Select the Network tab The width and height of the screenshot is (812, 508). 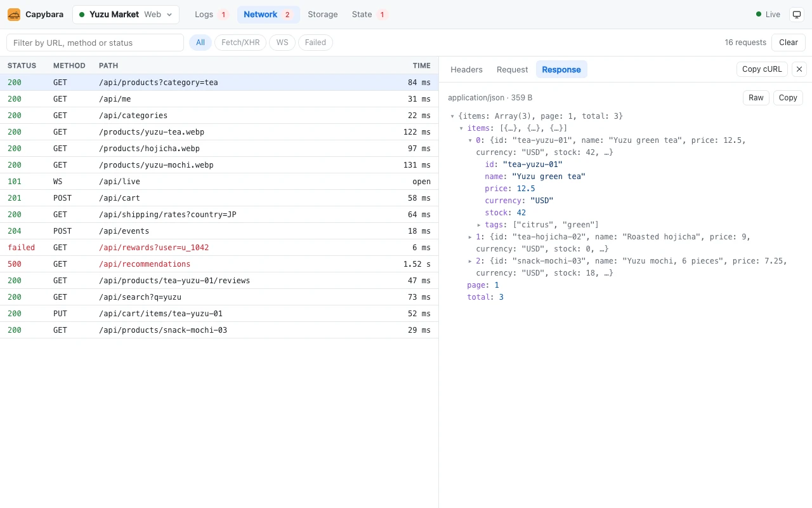coord(268,15)
